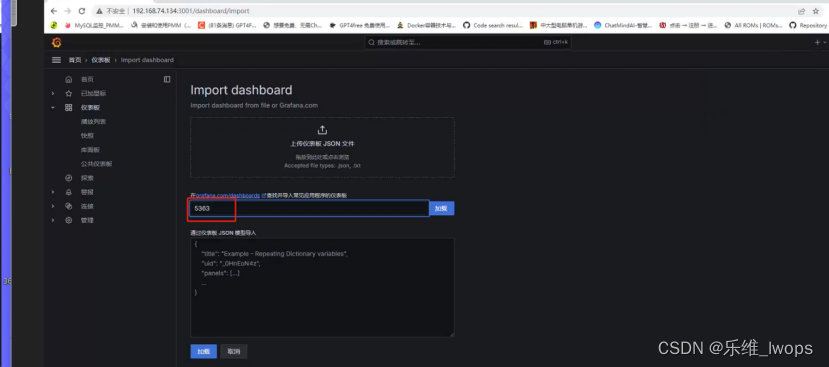Expand the Starred section chevron
Viewport: 829px width, 367px height.
point(52,94)
